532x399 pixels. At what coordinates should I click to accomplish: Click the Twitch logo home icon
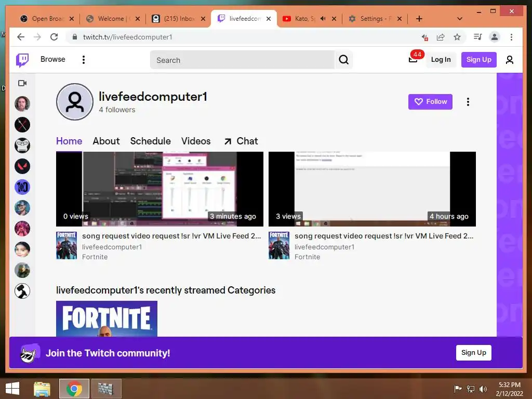click(x=22, y=60)
